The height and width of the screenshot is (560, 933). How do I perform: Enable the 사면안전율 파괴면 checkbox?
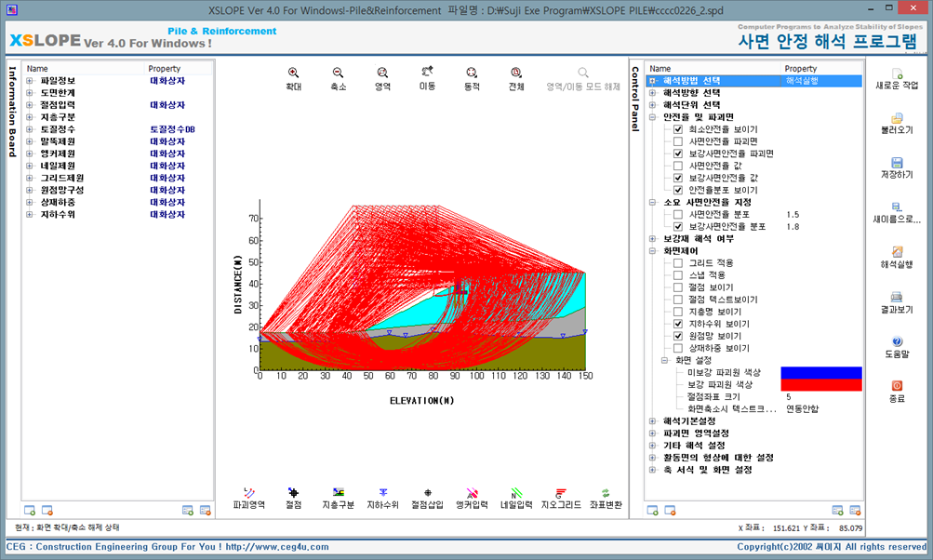(x=678, y=141)
